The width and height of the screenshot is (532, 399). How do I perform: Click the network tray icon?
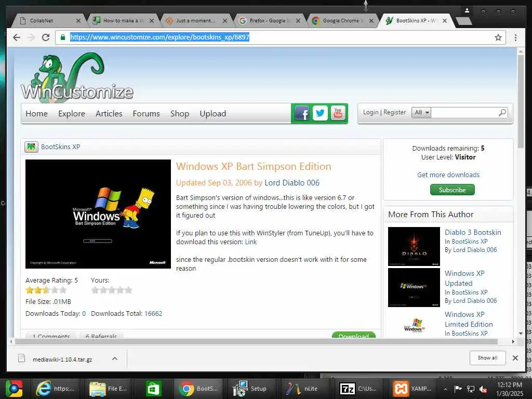[471, 389]
